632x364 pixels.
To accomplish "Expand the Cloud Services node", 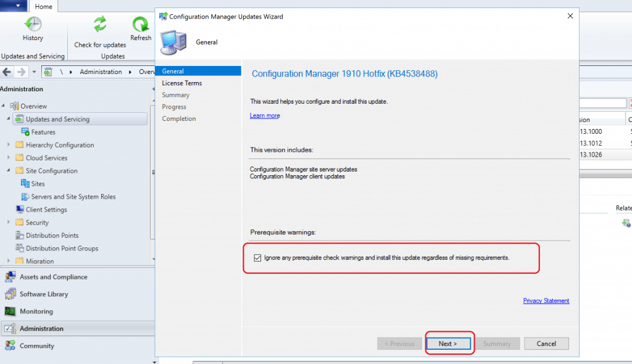I will (x=9, y=157).
